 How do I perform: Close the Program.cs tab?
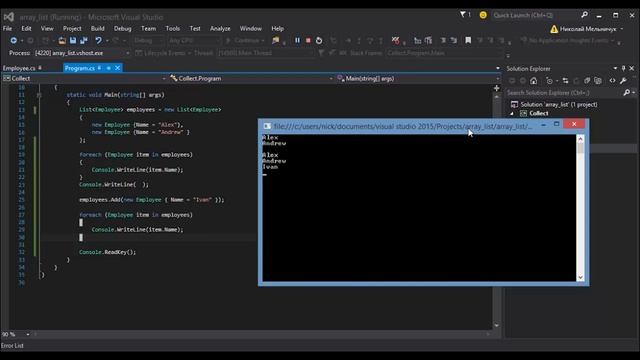118,68
